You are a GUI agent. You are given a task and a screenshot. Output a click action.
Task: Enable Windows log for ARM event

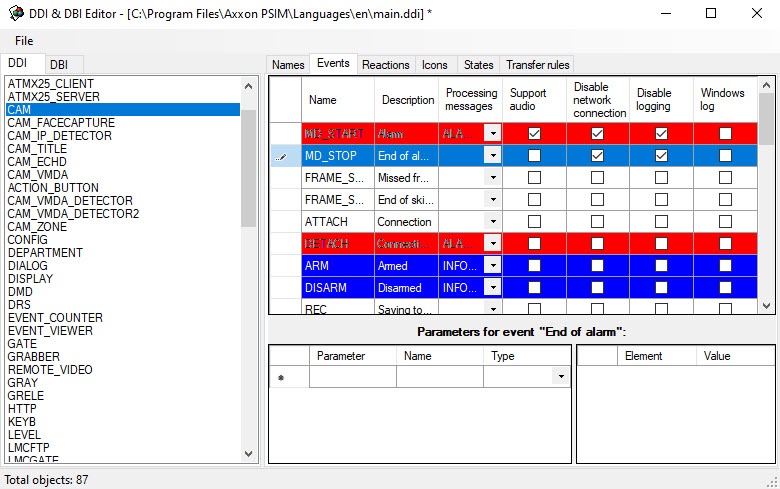[725, 266]
